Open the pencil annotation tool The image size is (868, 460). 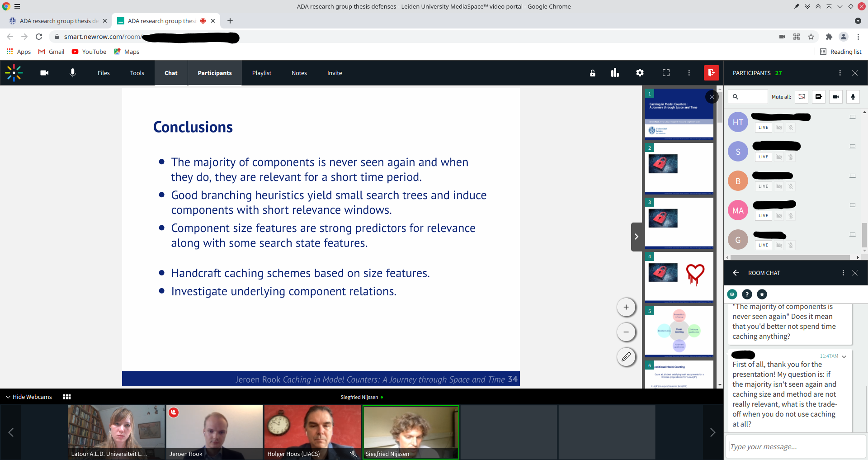pos(626,357)
